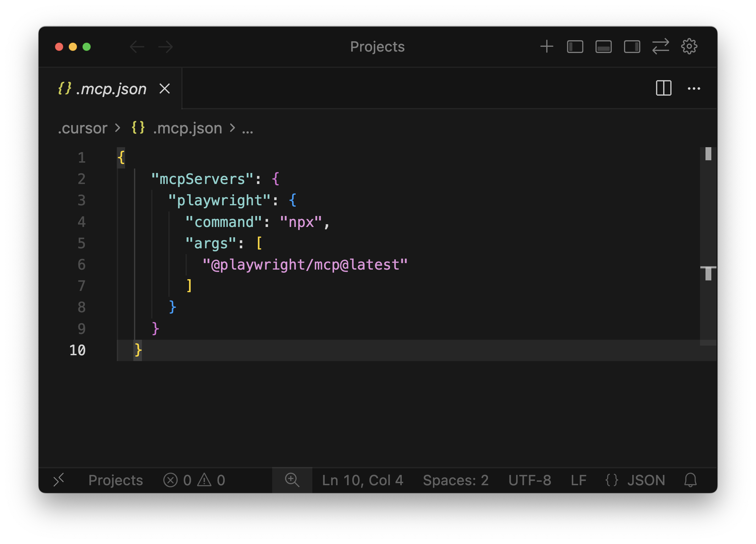Split the editor pane
Screen dimensions: 756x544
[x=663, y=88]
